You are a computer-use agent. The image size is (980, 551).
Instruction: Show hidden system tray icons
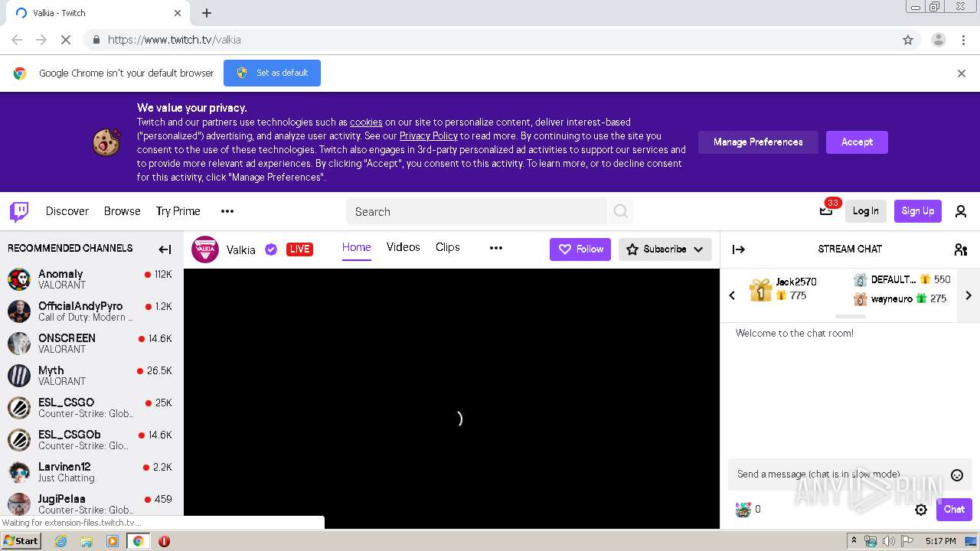(854, 540)
